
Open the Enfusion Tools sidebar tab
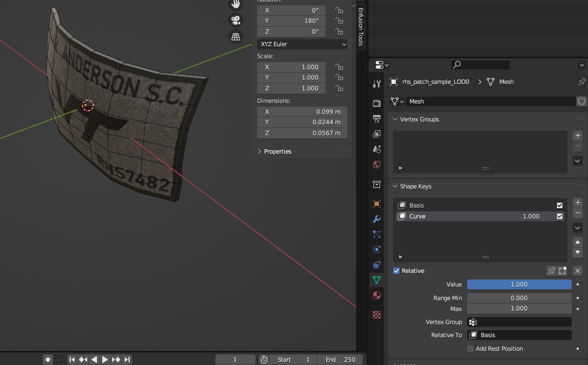tap(360, 27)
